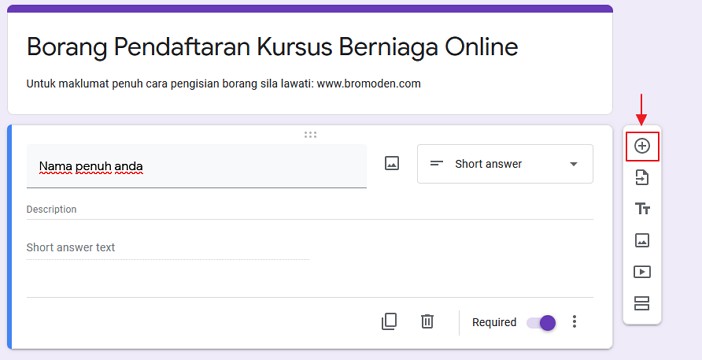Click the Add question plus icon
Image resolution: width=702 pixels, height=360 pixels.
pyautogui.click(x=642, y=146)
